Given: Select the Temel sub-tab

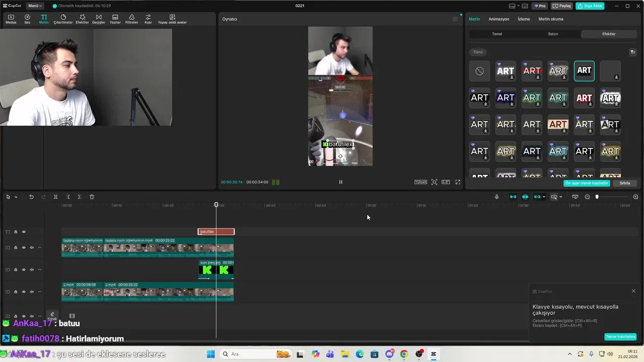Looking at the screenshot, I should click(497, 34).
